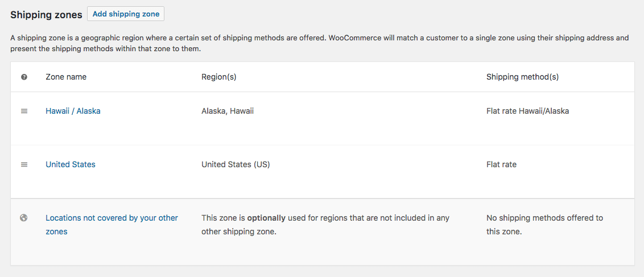Click the United States row's Flat rate method text

tap(501, 164)
